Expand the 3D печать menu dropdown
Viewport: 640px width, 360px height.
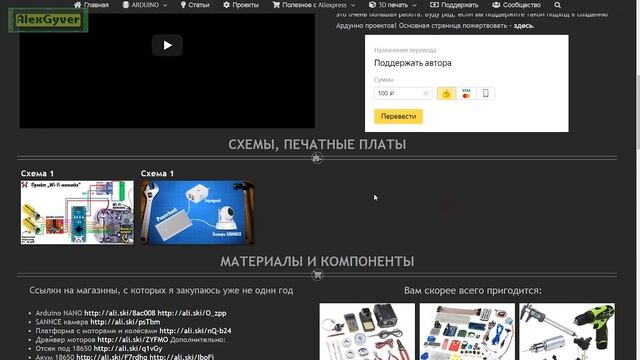[393, 5]
